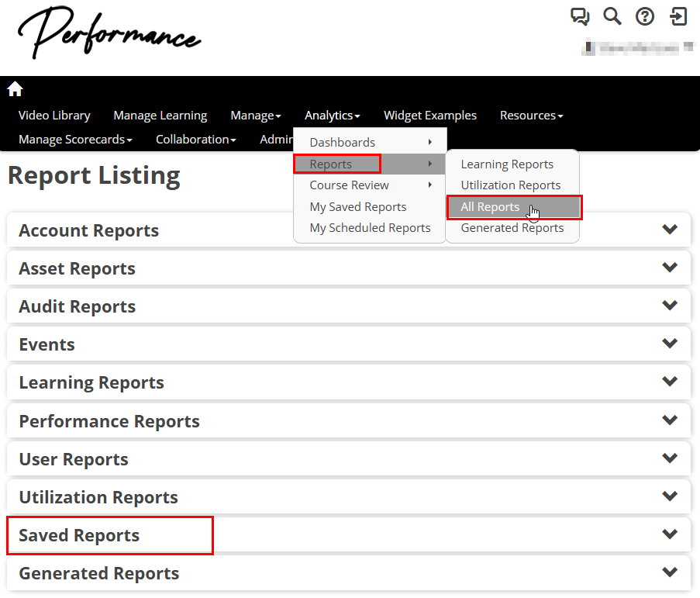This screenshot has height=598, width=700.
Task: Open the Resources dropdown menu
Action: click(x=531, y=116)
